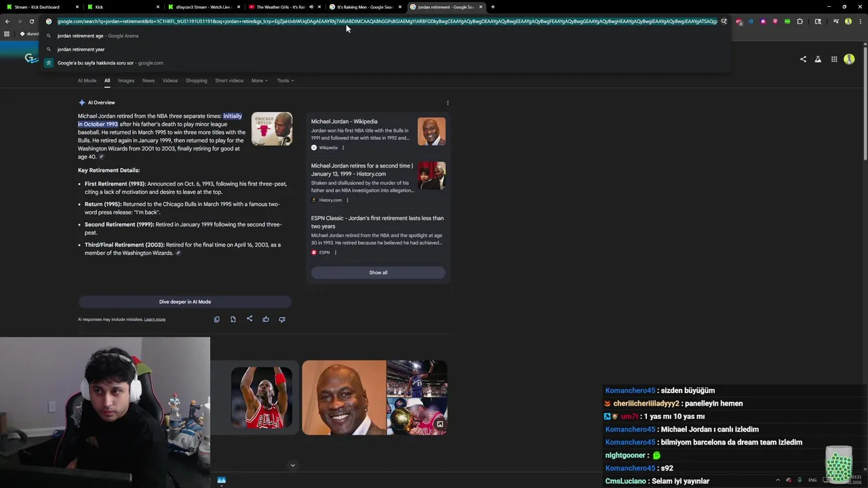868x488 pixels.
Task: Expand the Tools dropdown
Action: pos(285,81)
